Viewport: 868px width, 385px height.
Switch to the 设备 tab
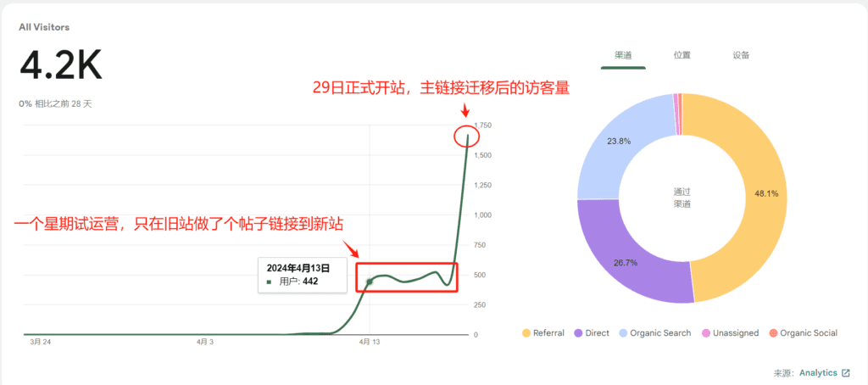point(741,55)
